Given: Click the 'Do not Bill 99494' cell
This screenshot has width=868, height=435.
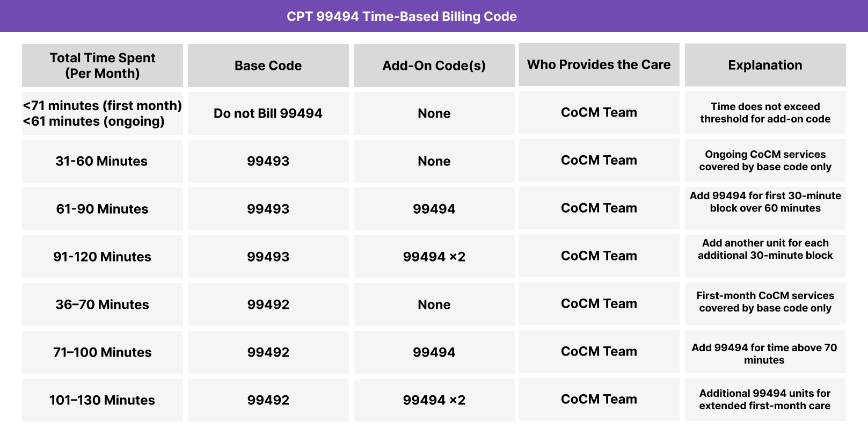Looking at the screenshot, I should 268,113.
